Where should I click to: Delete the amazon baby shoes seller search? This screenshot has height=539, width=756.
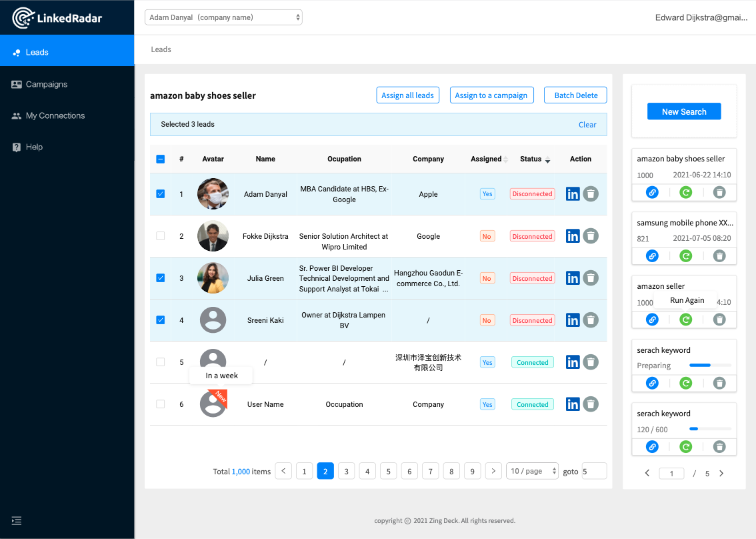click(x=719, y=192)
